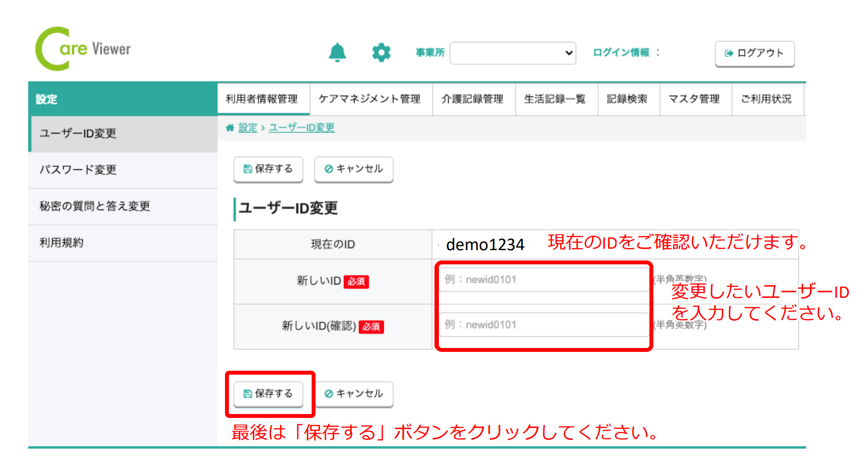The width and height of the screenshot is (868, 475).
Task: Open settings via the gear icon
Action: click(381, 53)
